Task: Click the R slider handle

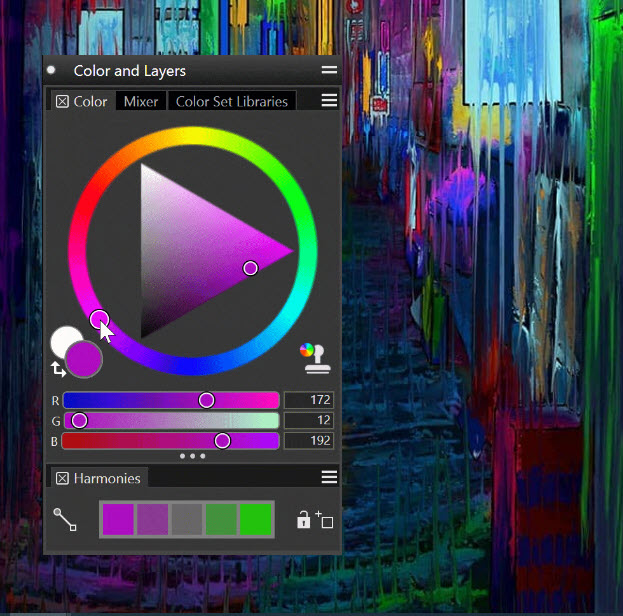Action: pyautogui.click(x=207, y=400)
